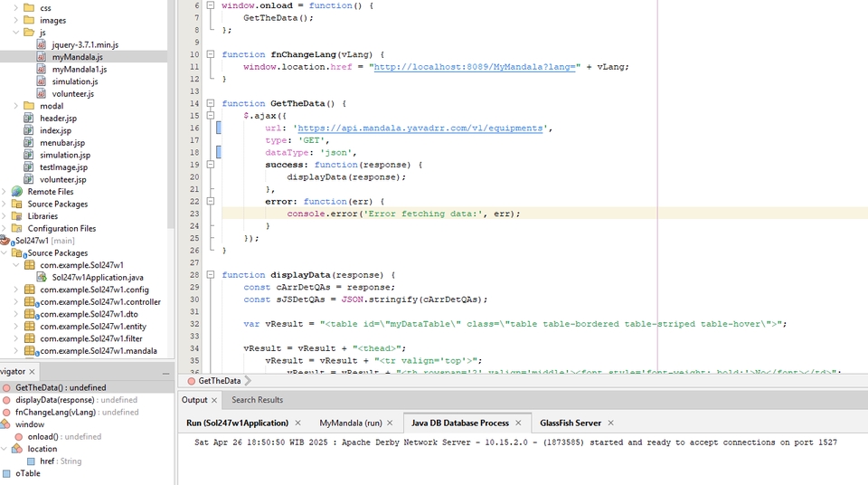Screen dimensions: 868x485
Task: Click the line 16 annotation mark in gutter
Action: click(x=219, y=128)
